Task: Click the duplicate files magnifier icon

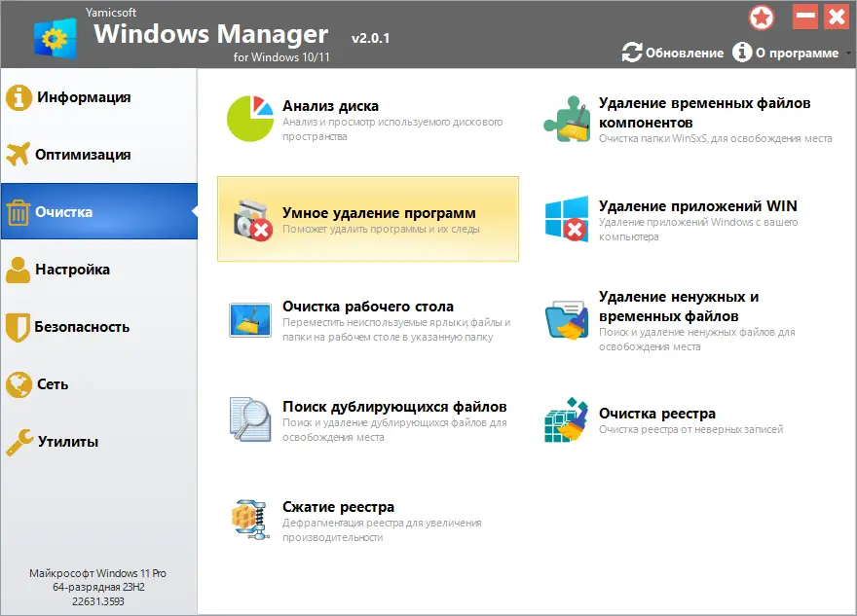Action: pos(250,419)
